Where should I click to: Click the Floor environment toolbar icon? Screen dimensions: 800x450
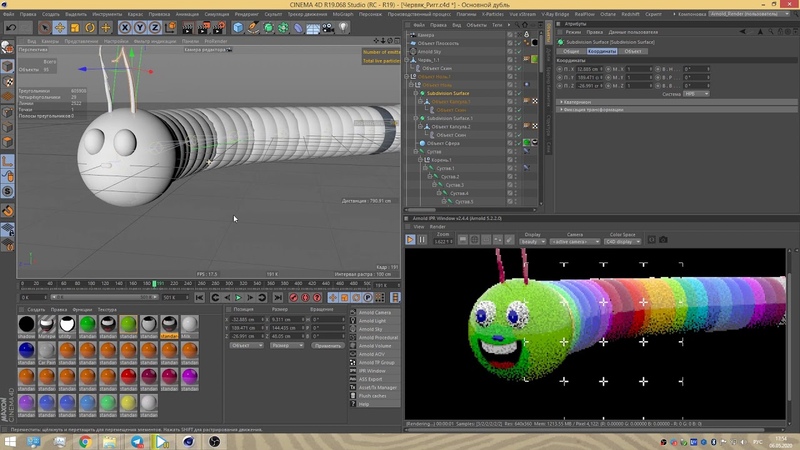click(313, 28)
